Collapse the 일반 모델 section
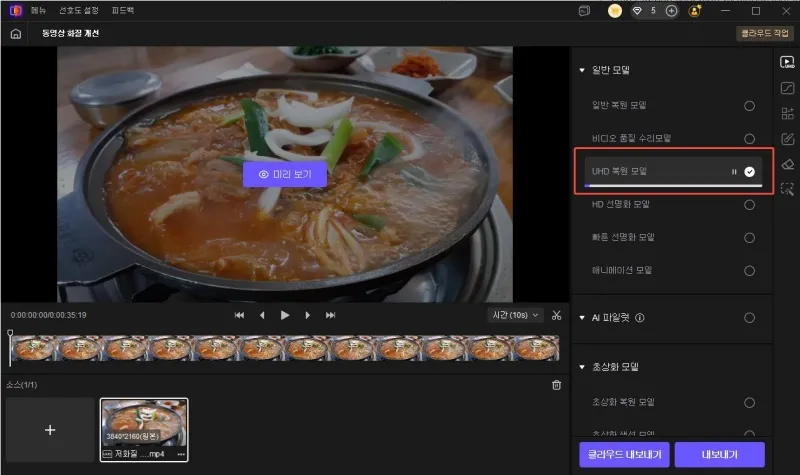The width and height of the screenshot is (800, 475). click(582, 71)
